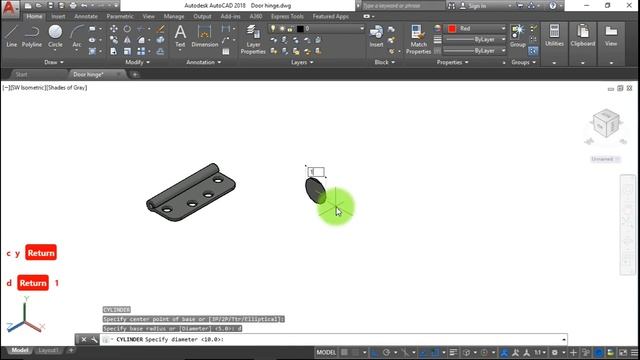640x360 pixels.
Task: Click the Rotate tool in Modify panel
Action: pos(127,29)
